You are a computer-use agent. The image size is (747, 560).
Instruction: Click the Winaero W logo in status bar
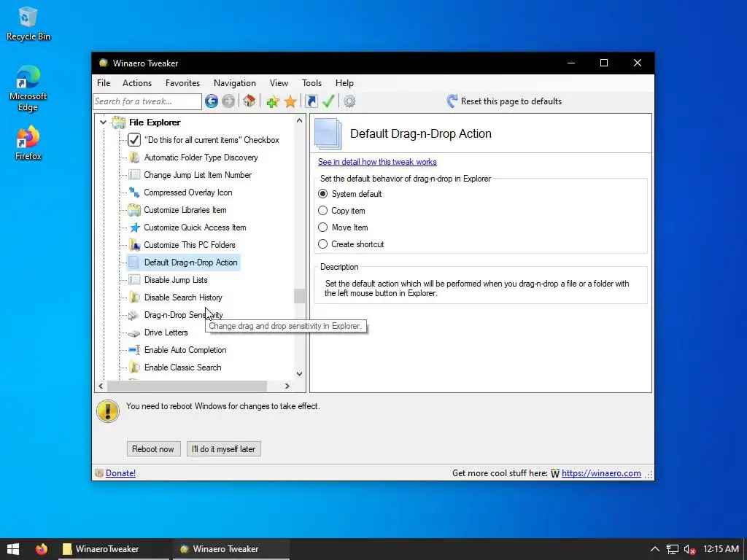[555, 473]
